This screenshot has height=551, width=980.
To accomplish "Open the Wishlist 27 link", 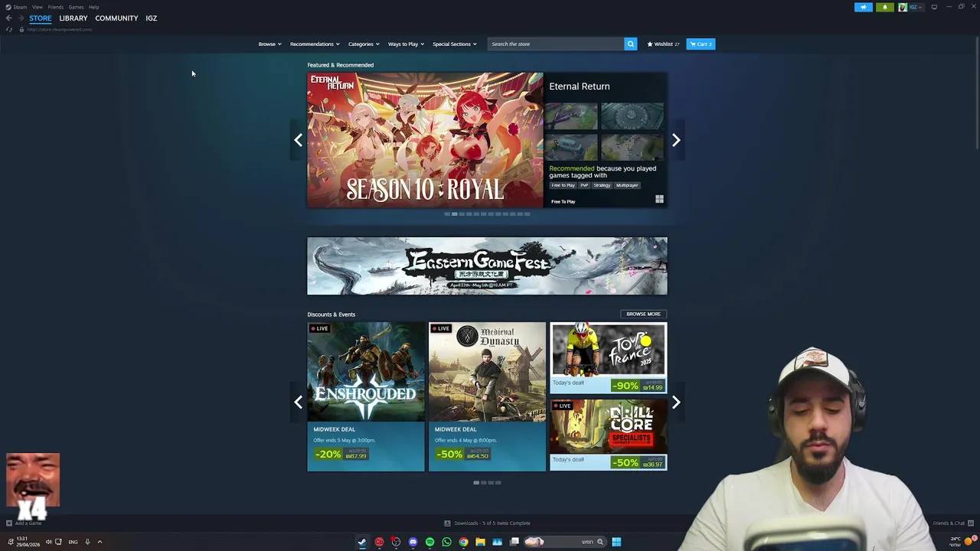I will click(663, 44).
